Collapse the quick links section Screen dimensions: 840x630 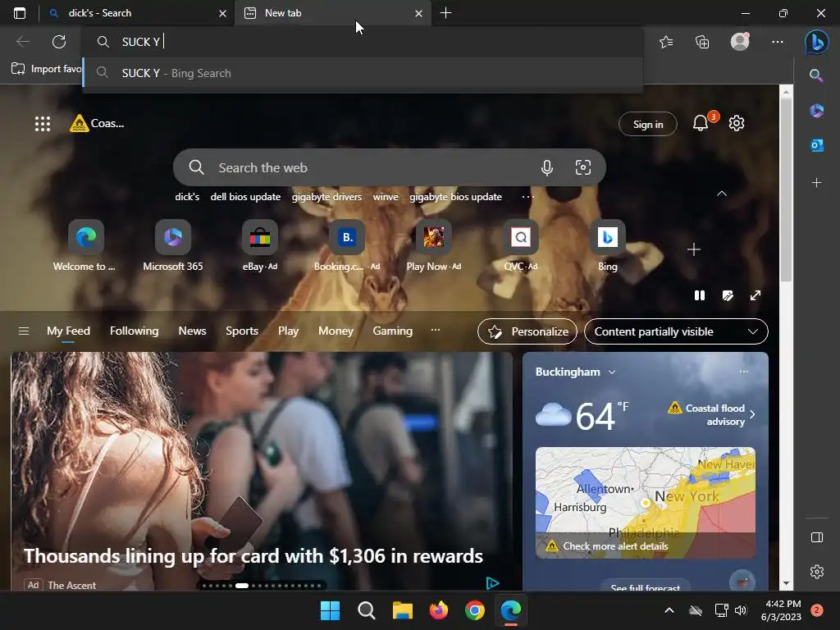point(722,194)
